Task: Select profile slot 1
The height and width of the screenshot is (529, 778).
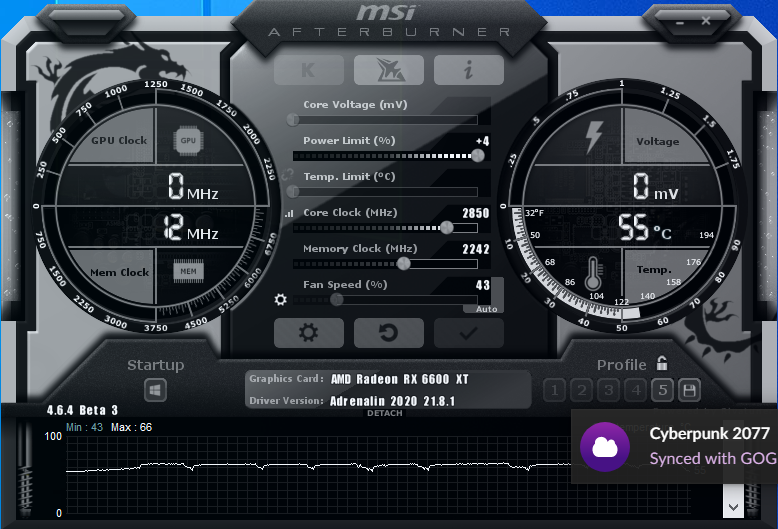Action: (x=555, y=391)
